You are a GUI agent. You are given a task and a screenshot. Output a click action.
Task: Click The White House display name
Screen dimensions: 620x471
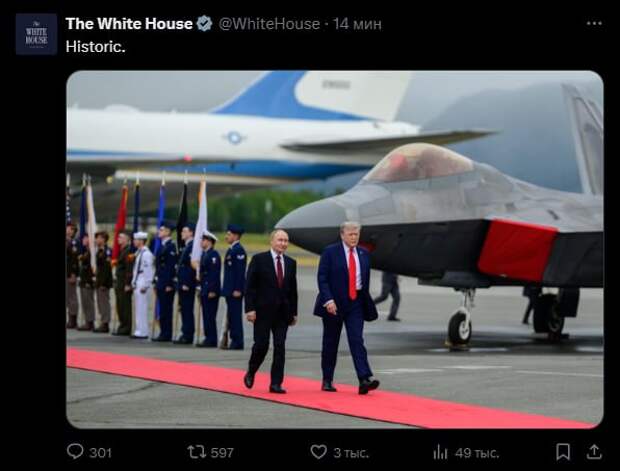(129, 24)
